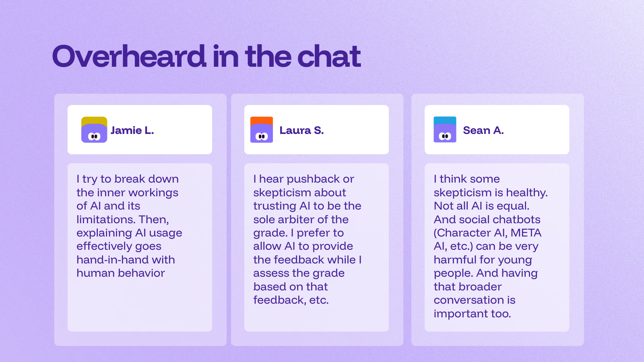Click Sean A.'s blue-topped avatar icon
Screen dimensions: 644x362
(445, 130)
